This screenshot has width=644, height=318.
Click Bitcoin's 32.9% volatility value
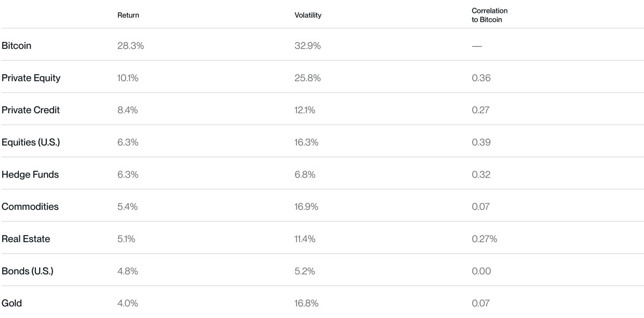click(x=308, y=46)
